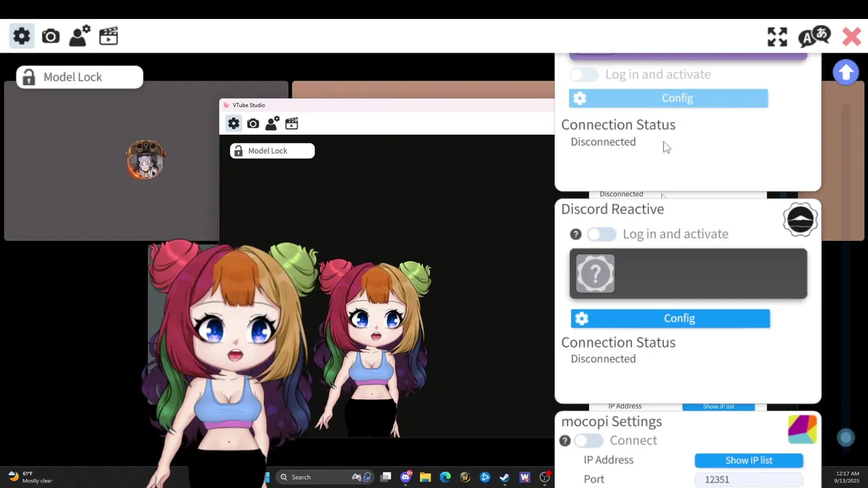Click Show IP list button
868x488 pixels.
(x=749, y=460)
